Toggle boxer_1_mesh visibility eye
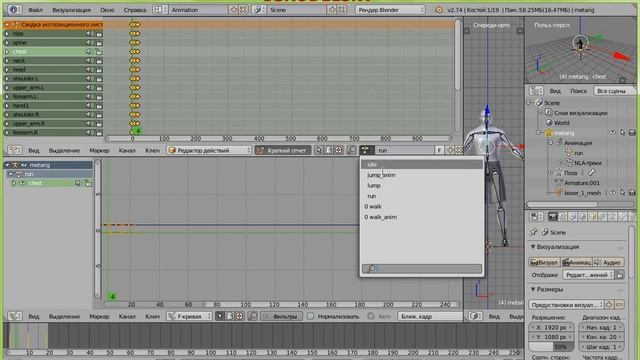This screenshot has width=640, height=360. [612, 193]
